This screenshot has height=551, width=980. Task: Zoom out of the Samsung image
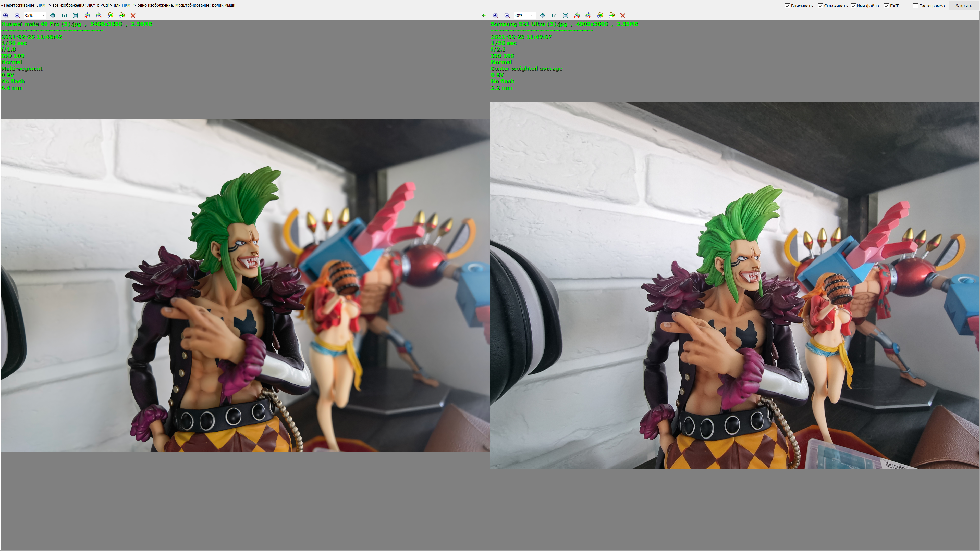click(507, 16)
